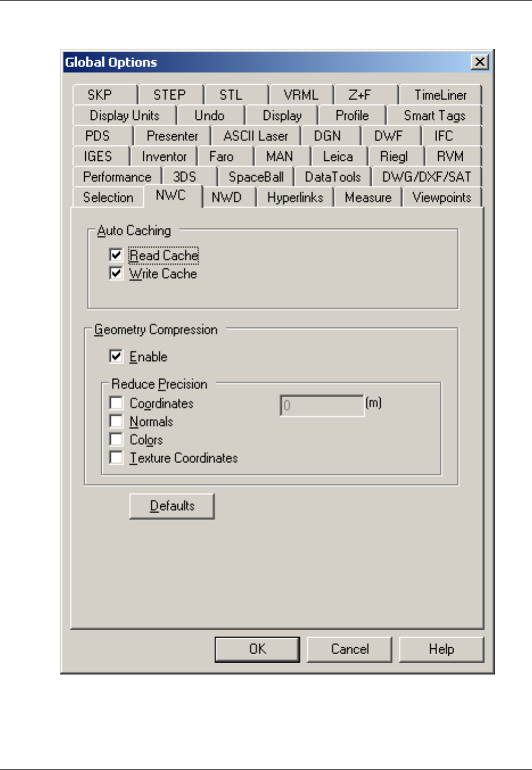Close the Global Options dialog

(x=480, y=62)
